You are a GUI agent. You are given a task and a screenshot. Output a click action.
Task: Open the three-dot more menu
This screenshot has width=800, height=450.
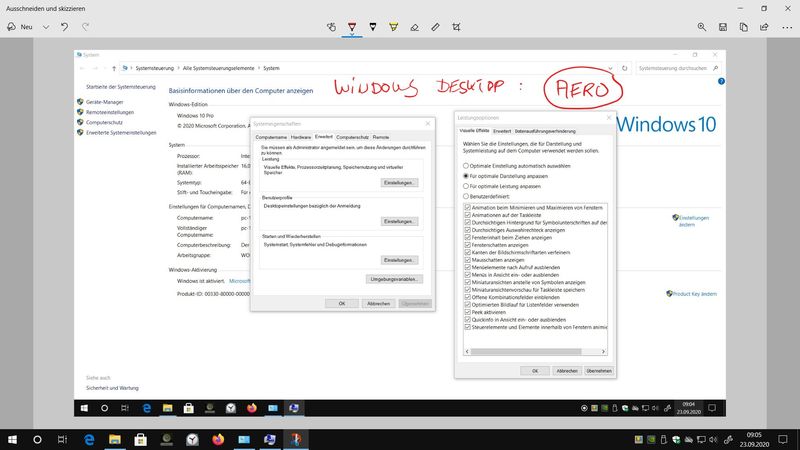click(787, 28)
